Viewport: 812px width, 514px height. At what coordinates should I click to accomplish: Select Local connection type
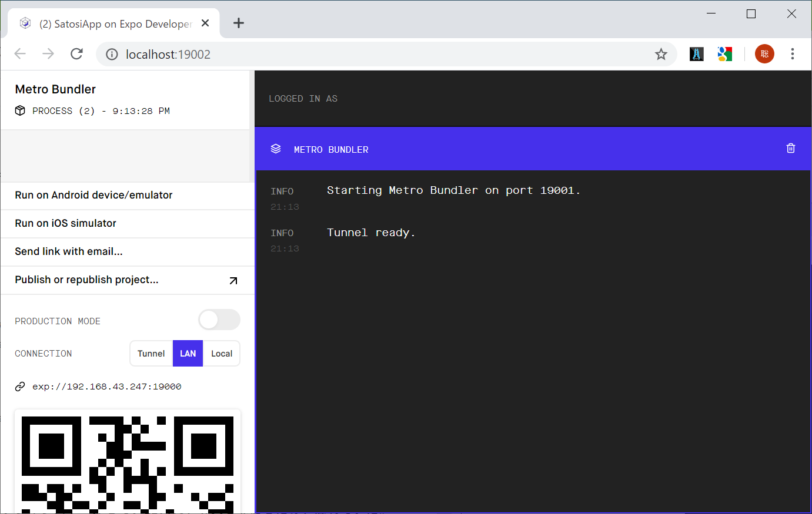coord(222,354)
